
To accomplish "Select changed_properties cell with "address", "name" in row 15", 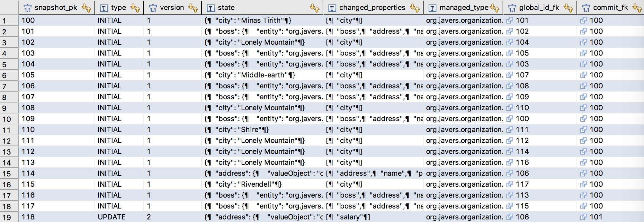I will pyautogui.click(x=373, y=173).
